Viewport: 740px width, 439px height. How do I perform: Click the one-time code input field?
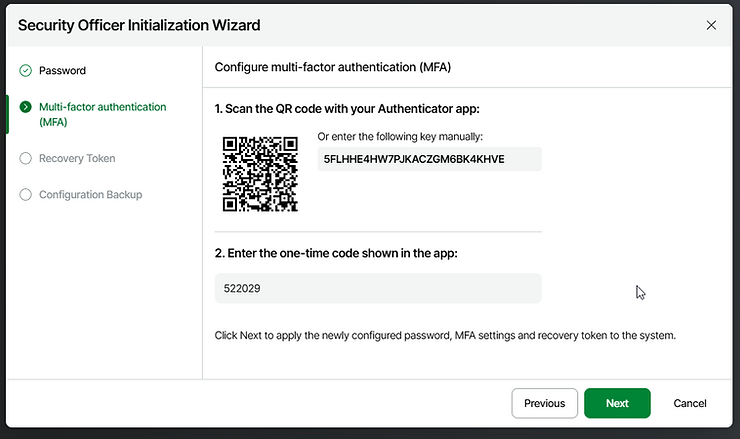(x=378, y=288)
